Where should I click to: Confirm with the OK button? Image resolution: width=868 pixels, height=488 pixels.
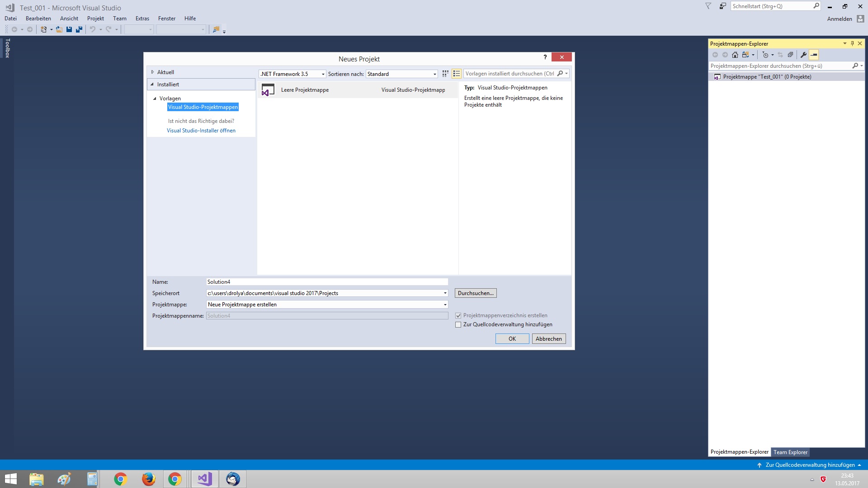[x=512, y=339]
